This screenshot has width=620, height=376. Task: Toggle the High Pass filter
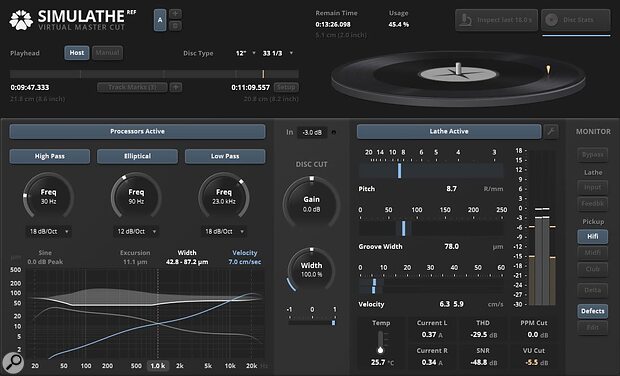[x=50, y=156]
